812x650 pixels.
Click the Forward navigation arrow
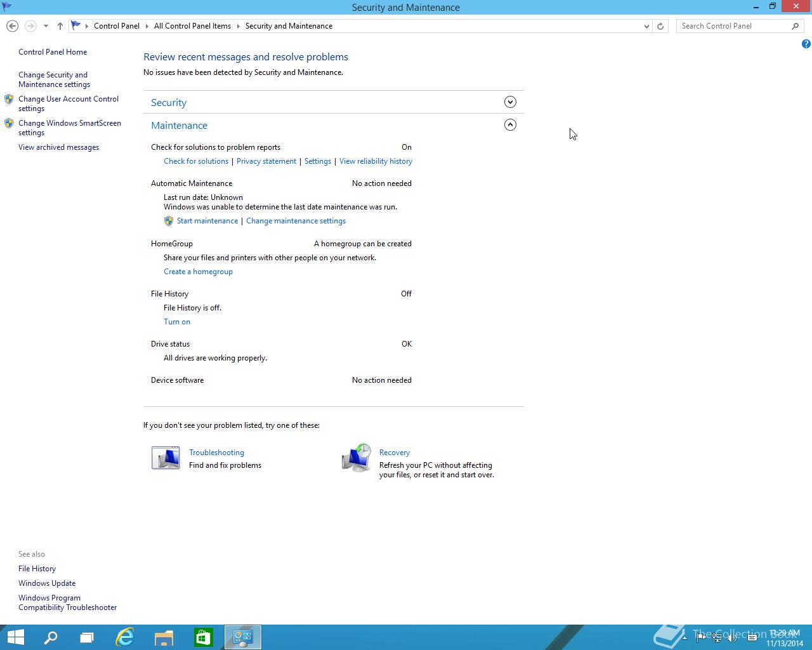tap(30, 26)
